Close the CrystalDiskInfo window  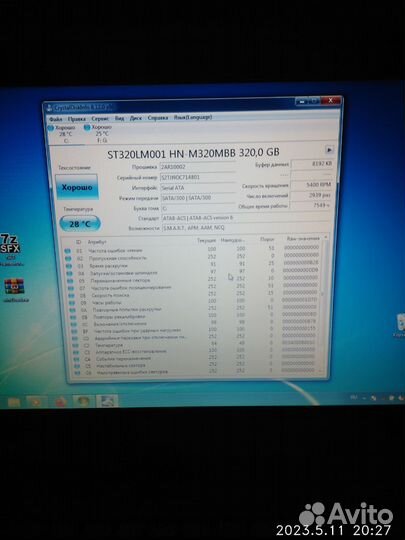click(x=331, y=100)
